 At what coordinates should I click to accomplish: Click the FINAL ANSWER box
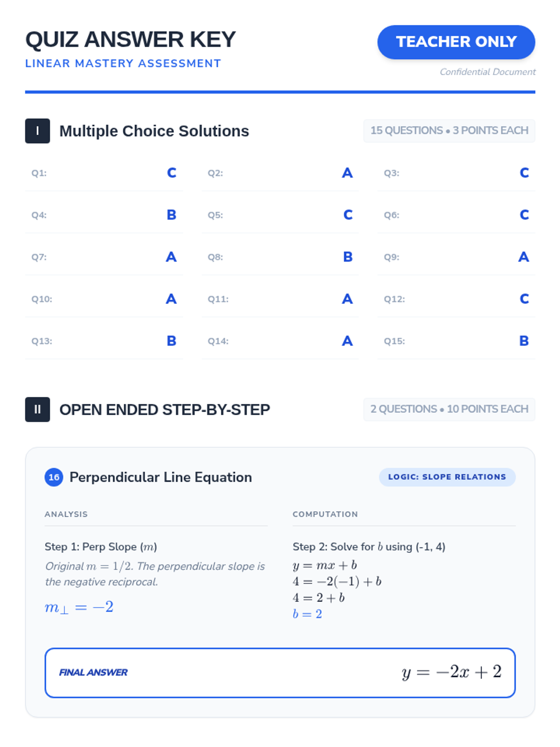point(280,672)
